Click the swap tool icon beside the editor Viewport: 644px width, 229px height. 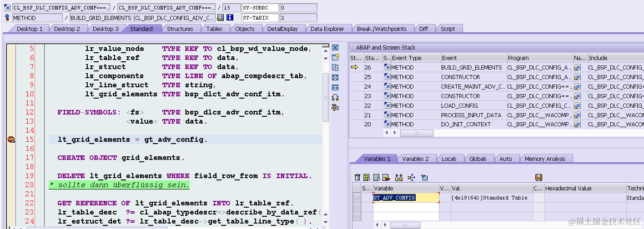(335, 67)
